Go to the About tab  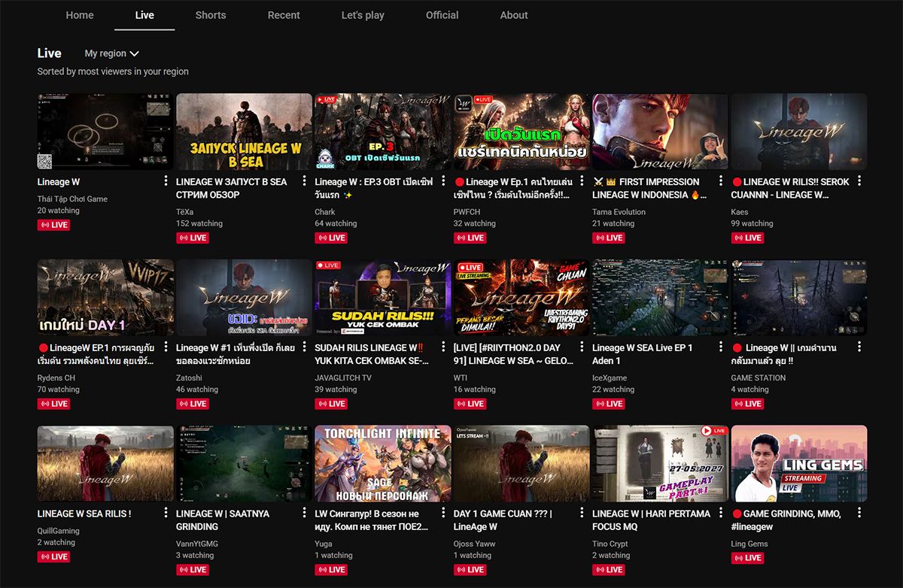514,15
